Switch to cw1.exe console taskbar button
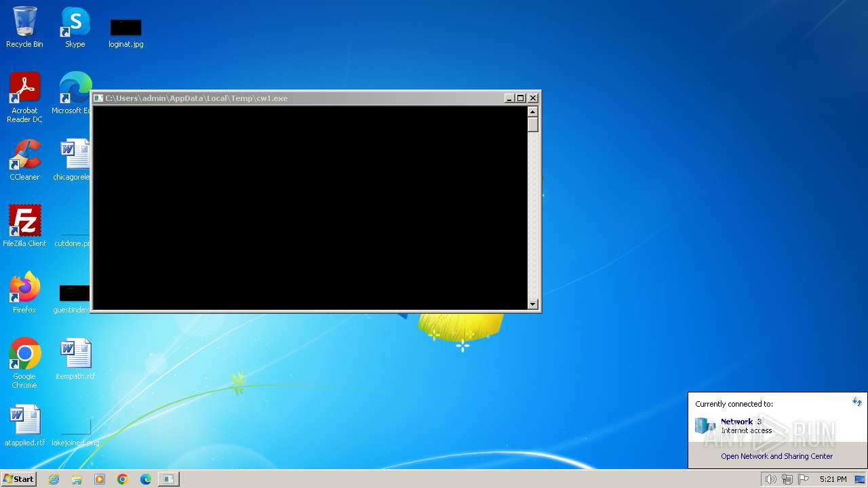 tap(168, 479)
